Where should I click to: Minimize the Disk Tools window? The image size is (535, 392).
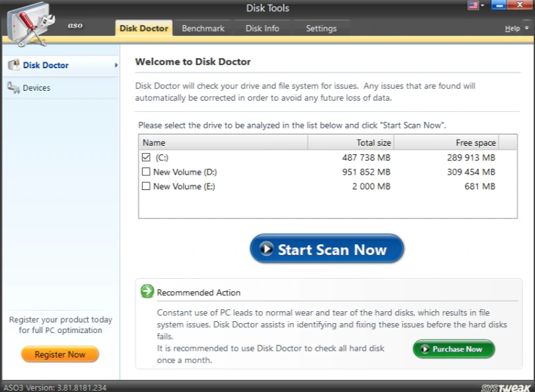click(499, 5)
